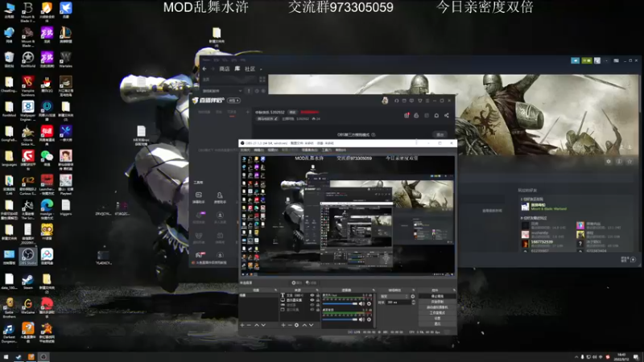Screen dimensions: 644x362
Task: Lock the third source row
Action: click(x=317, y=305)
